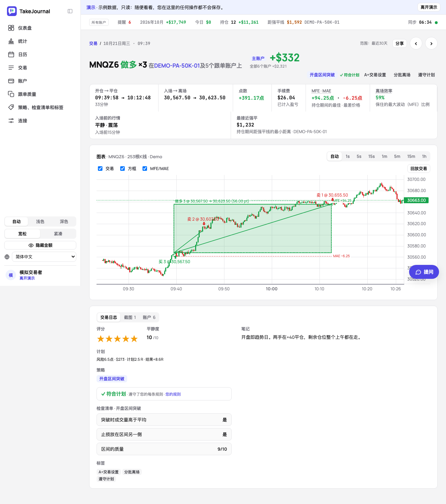
Task: Click the 30663.00 current price label
Action: (x=416, y=200)
